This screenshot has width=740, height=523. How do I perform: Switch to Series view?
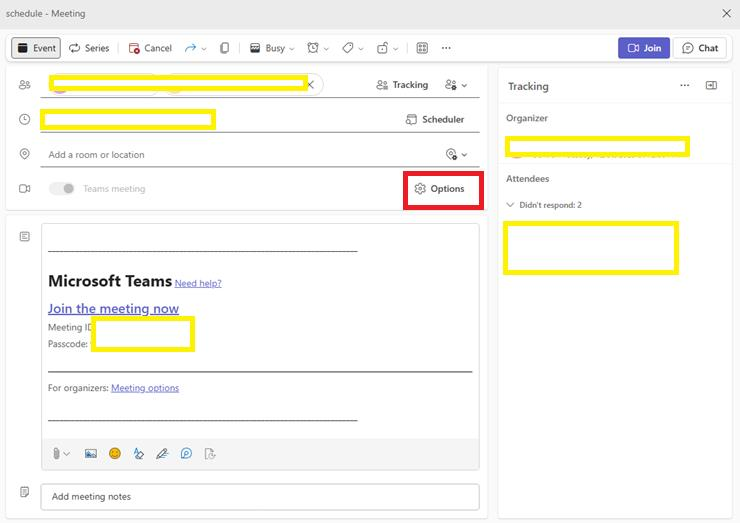(x=89, y=48)
